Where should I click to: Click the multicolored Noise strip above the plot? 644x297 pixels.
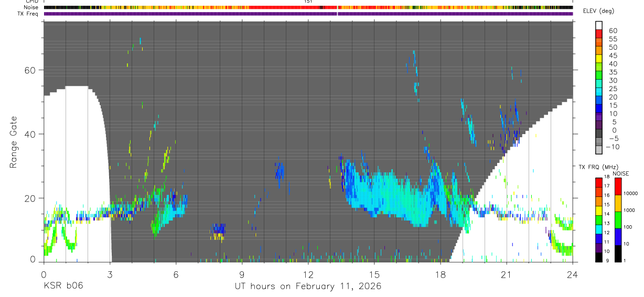308,7
